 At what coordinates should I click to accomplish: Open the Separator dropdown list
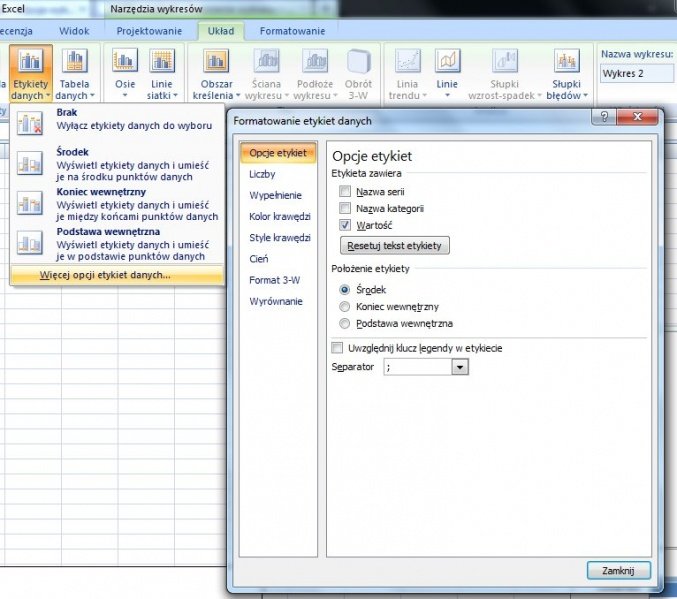click(x=460, y=368)
